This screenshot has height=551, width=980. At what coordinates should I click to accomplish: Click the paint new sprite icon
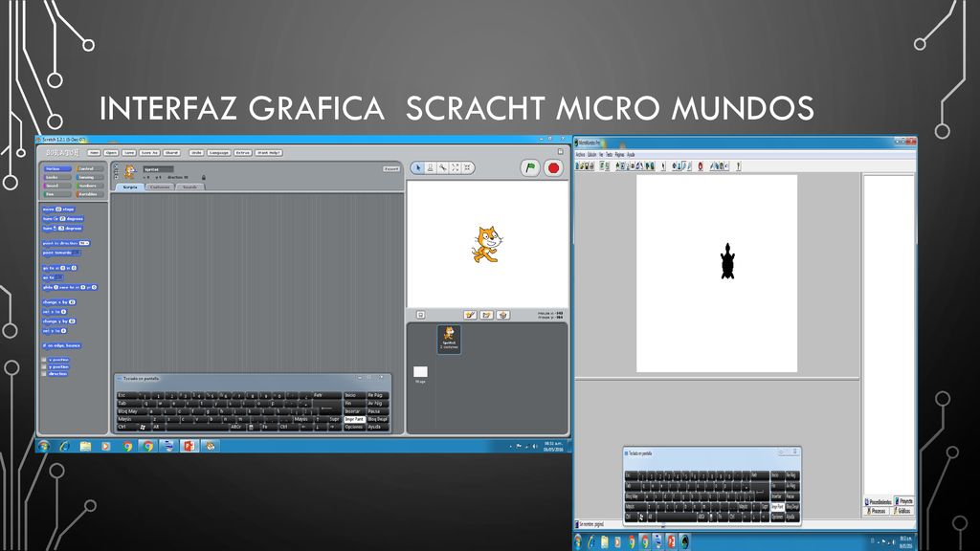[x=470, y=315]
